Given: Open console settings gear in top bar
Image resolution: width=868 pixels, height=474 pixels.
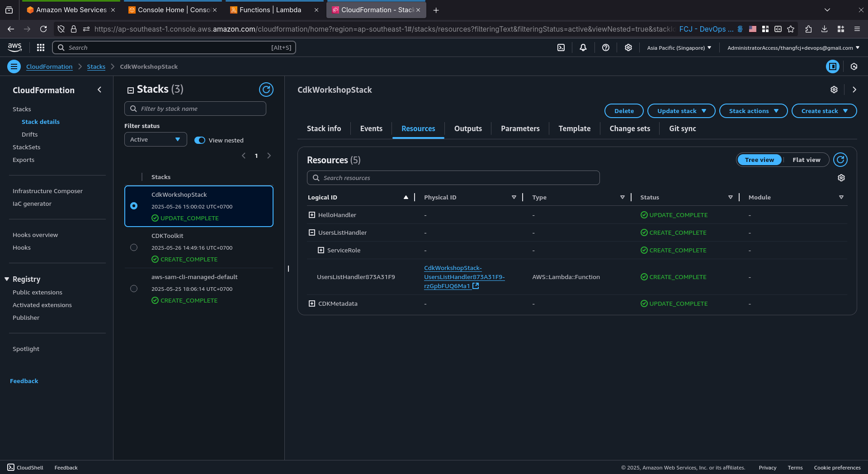Looking at the screenshot, I should point(628,47).
